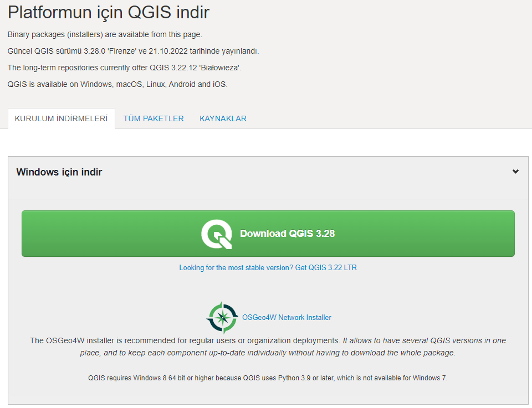
Task: Switch to the KAYNAKLAR tab
Action: (x=223, y=118)
